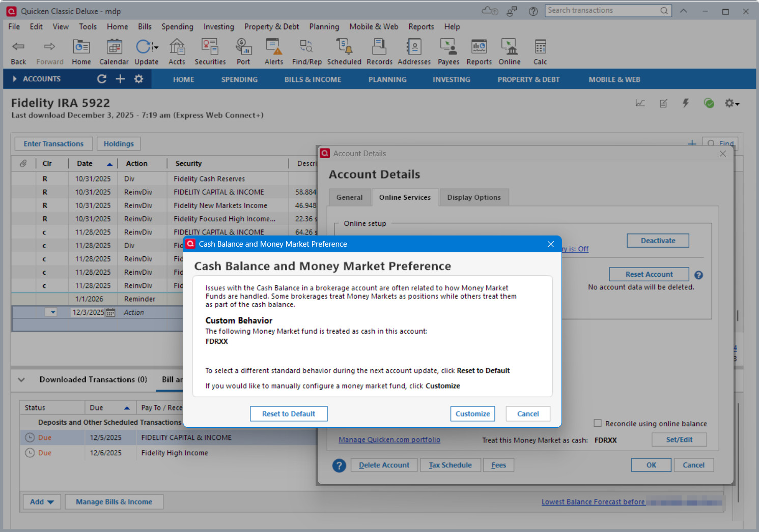The image size is (759, 532).
Task: Open the Mobile & Web menu
Action: coord(374,26)
